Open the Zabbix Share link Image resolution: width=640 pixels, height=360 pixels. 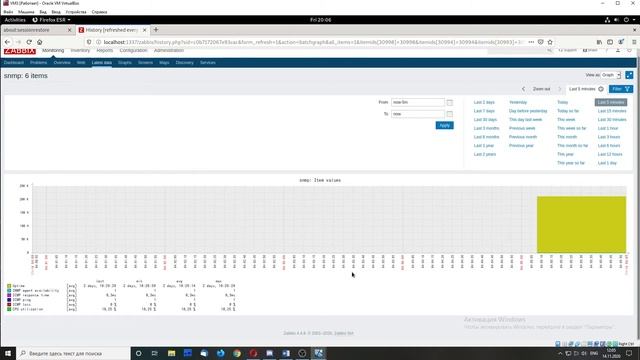point(590,50)
